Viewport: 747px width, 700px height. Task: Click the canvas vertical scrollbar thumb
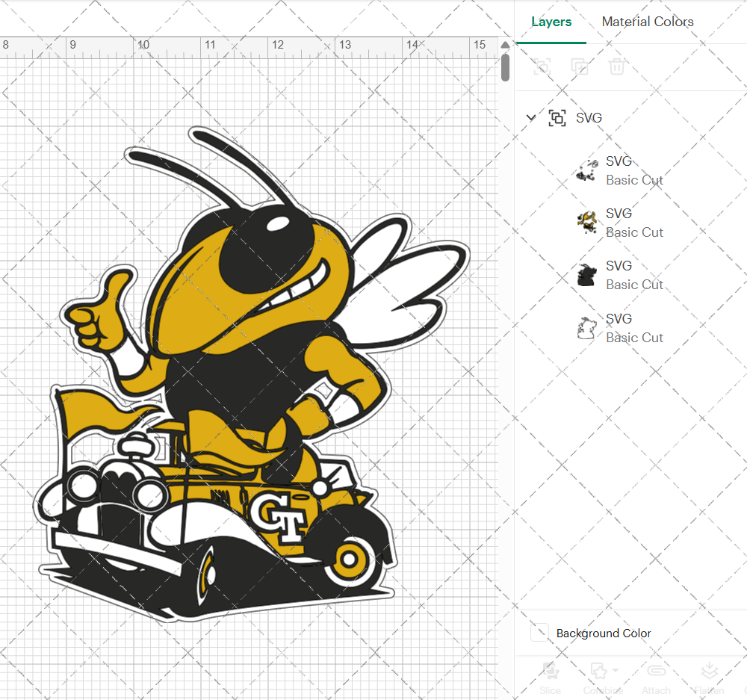(x=506, y=67)
